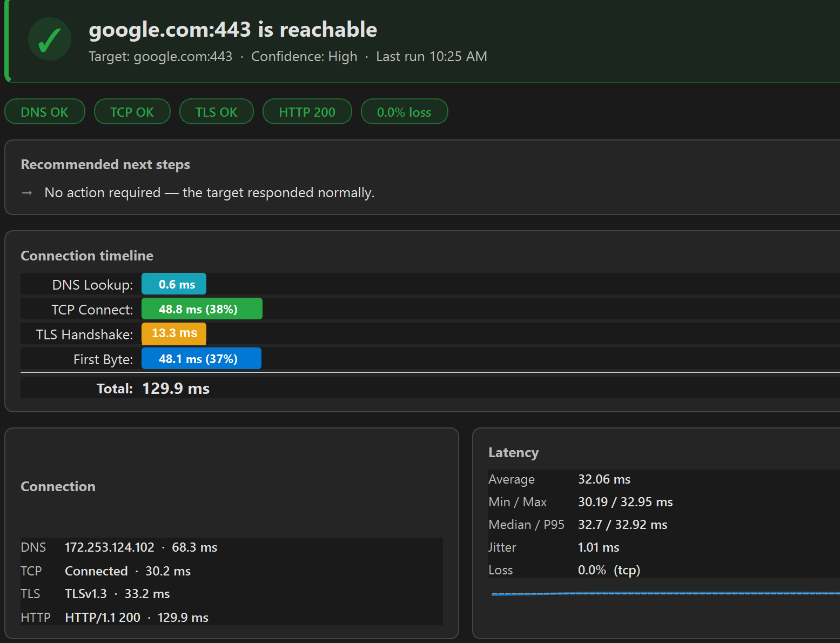
Task: Click the Min / Max 30.19 / 32.95 ms value
Action: [x=626, y=502]
